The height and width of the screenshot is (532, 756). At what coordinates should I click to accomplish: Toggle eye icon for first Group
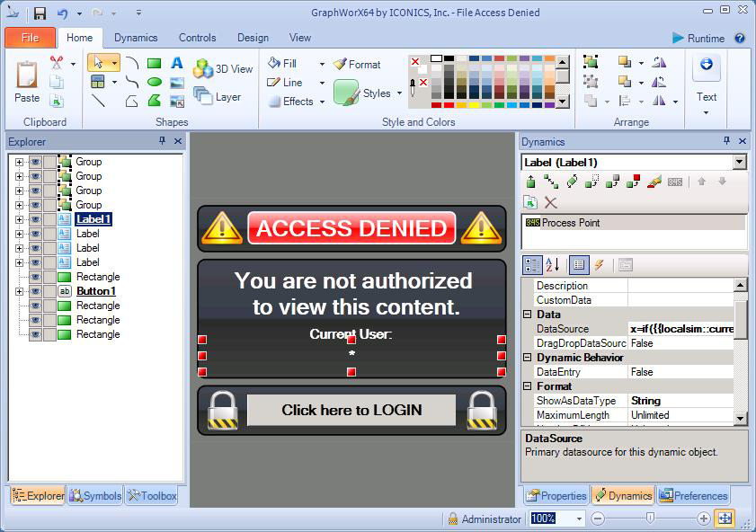click(35, 162)
